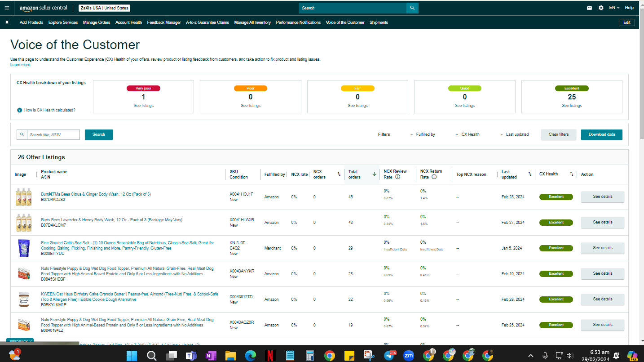See details for ASIN B0846194LZ

click(603, 325)
